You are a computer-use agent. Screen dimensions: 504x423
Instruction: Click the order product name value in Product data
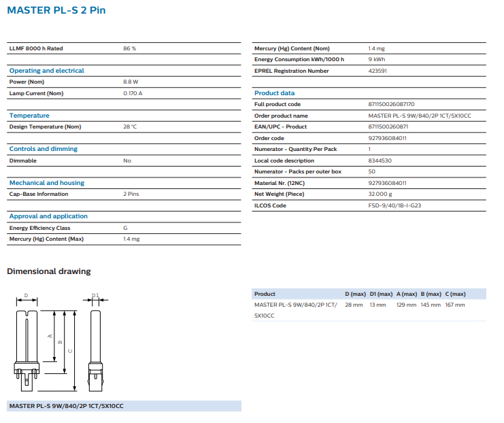tap(420, 116)
